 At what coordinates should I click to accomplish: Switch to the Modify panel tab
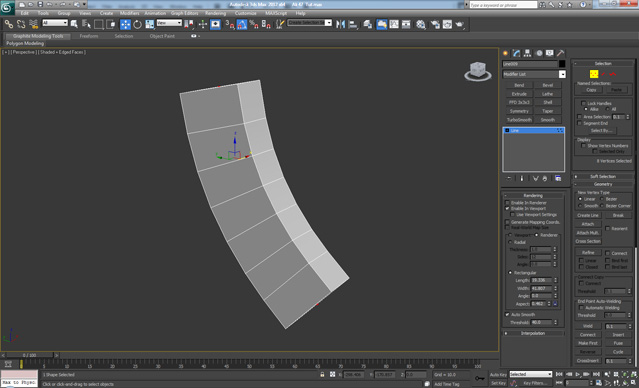coord(517,53)
